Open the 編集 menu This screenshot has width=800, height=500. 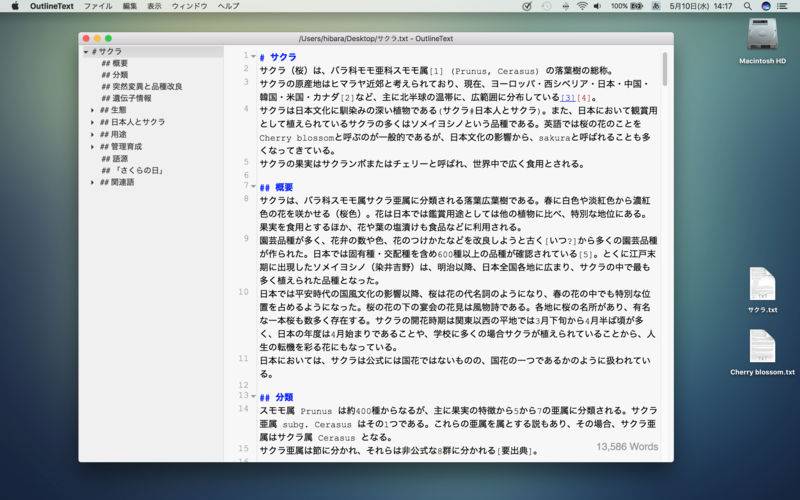(130, 6)
